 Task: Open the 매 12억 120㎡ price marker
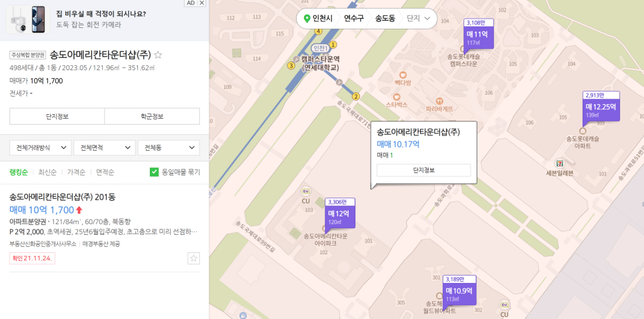pyautogui.click(x=340, y=213)
